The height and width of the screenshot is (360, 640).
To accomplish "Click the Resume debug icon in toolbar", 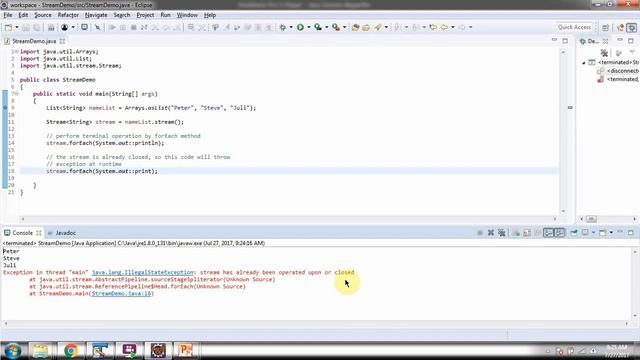I will coord(112,27).
